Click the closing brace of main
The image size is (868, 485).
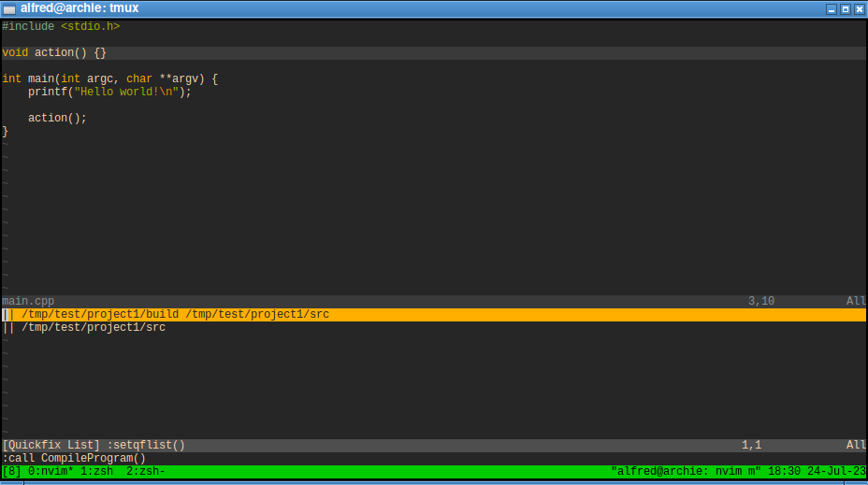coord(5,131)
